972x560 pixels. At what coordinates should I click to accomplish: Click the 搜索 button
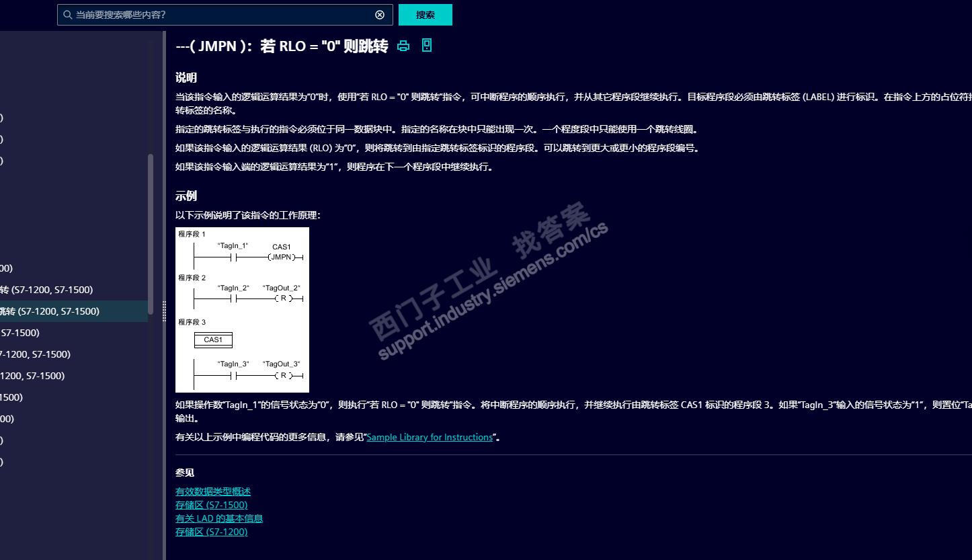(426, 15)
